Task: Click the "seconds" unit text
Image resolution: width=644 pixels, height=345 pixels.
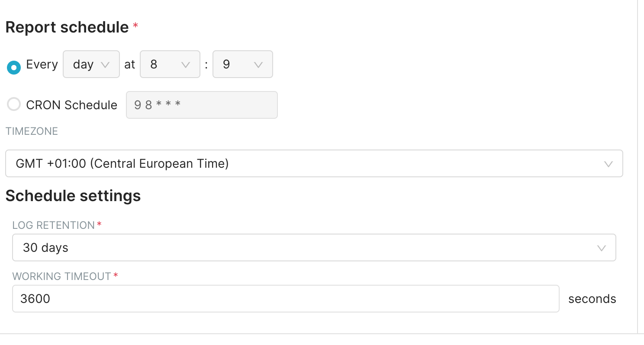Action: coord(592,299)
